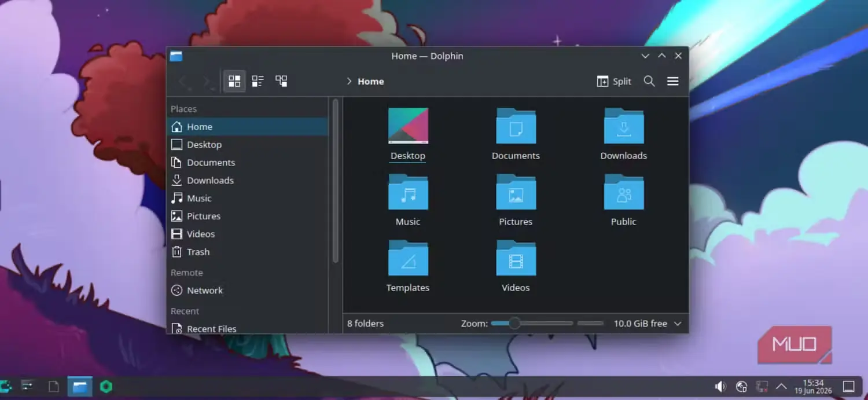Select Desktop in the Places panel
This screenshot has width=868, height=400.
pyautogui.click(x=248, y=145)
